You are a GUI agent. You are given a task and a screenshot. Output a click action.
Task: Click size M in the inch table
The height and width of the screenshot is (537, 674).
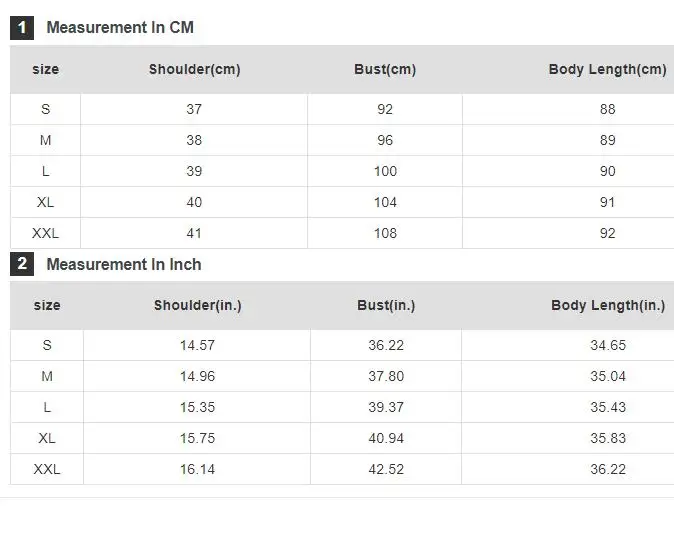(47, 376)
